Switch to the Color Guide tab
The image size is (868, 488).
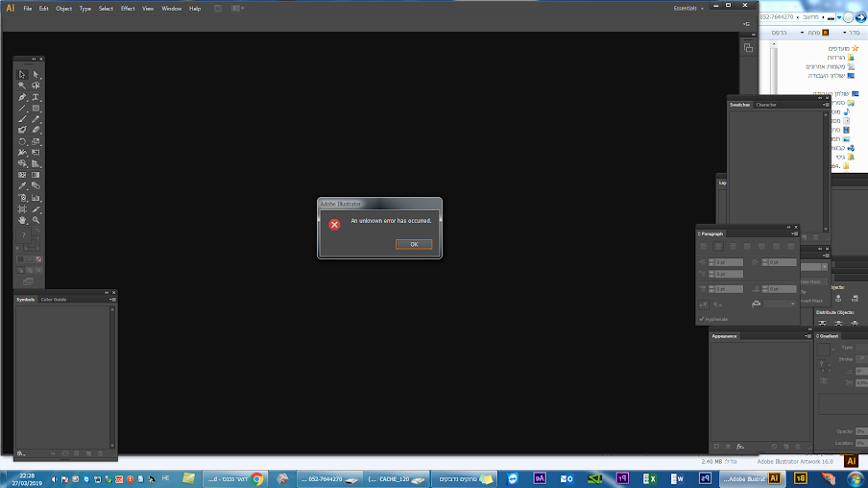(x=54, y=300)
